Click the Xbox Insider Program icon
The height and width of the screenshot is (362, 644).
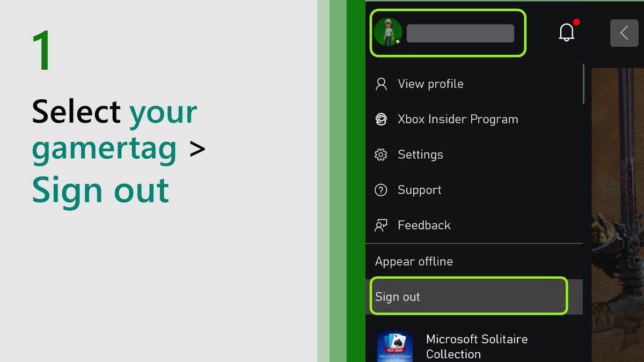(x=381, y=119)
